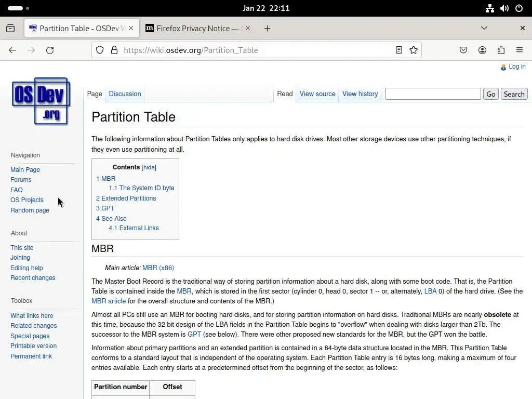Open a new tab with plus button
532x399 pixels.
pyautogui.click(x=268, y=28)
